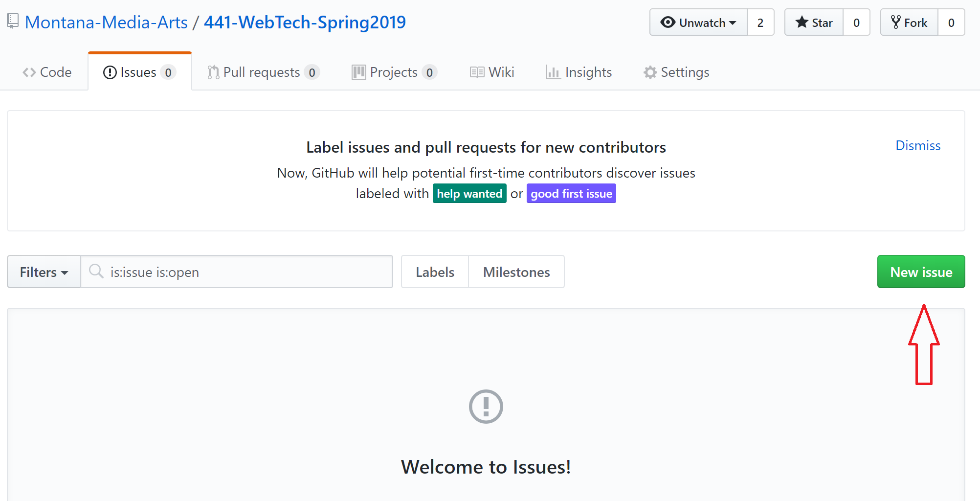Open the Montana-Media-Arts organization link
Image resolution: width=980 pixels, height=501 pixels.
pos(106,23)
